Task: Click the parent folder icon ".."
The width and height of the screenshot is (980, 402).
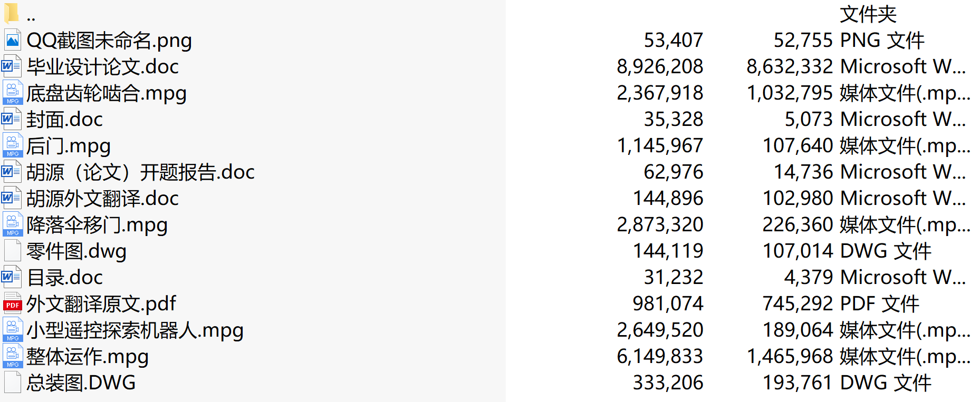Action: click(x=11, y=14)
